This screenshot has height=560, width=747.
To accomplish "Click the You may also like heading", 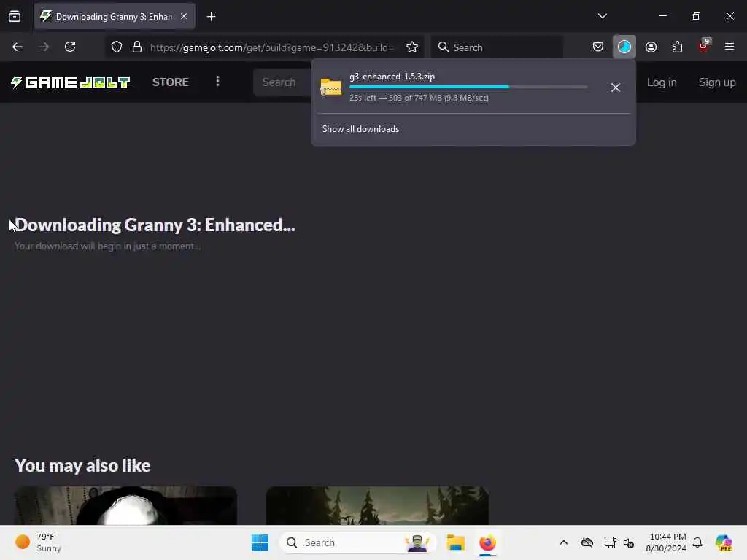I will point(82,465).
